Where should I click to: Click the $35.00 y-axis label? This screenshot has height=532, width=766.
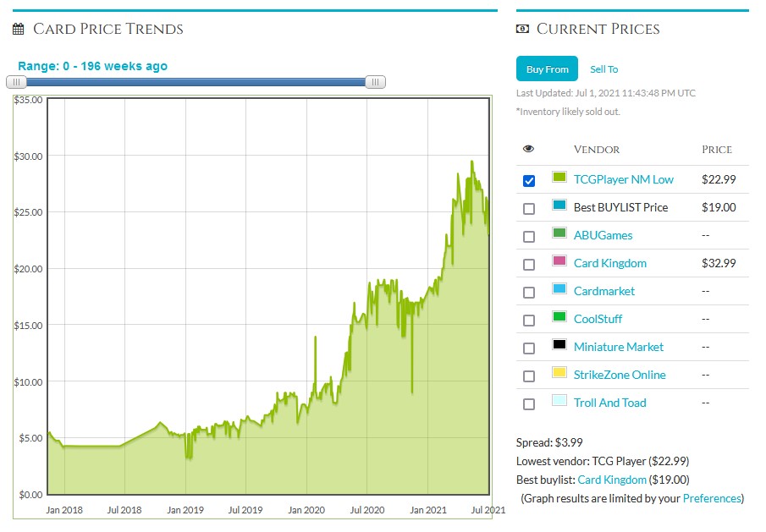pos(28,100)
